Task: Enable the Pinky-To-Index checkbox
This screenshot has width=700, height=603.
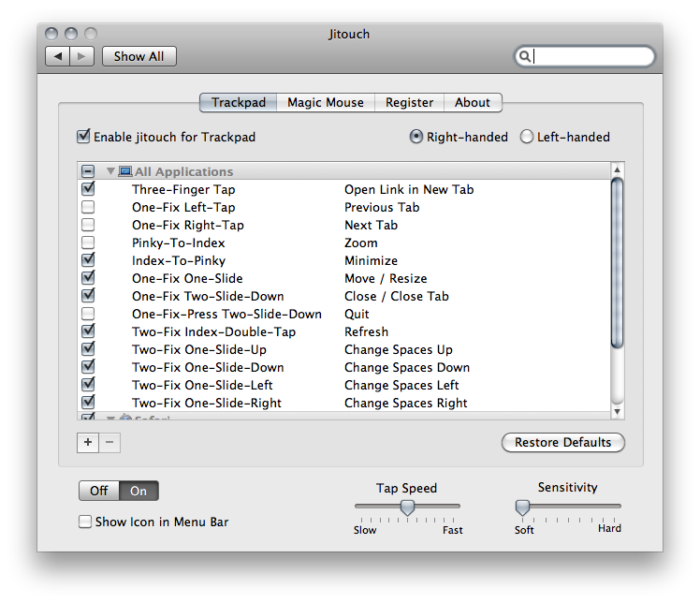Action: 88,243
